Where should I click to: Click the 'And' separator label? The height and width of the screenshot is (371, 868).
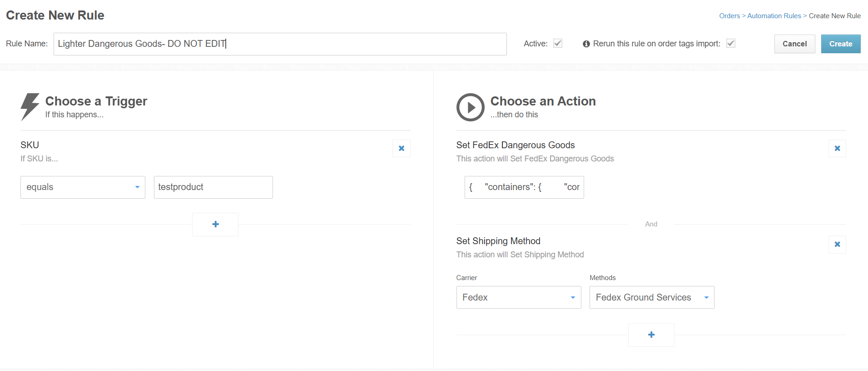(651, 224)
